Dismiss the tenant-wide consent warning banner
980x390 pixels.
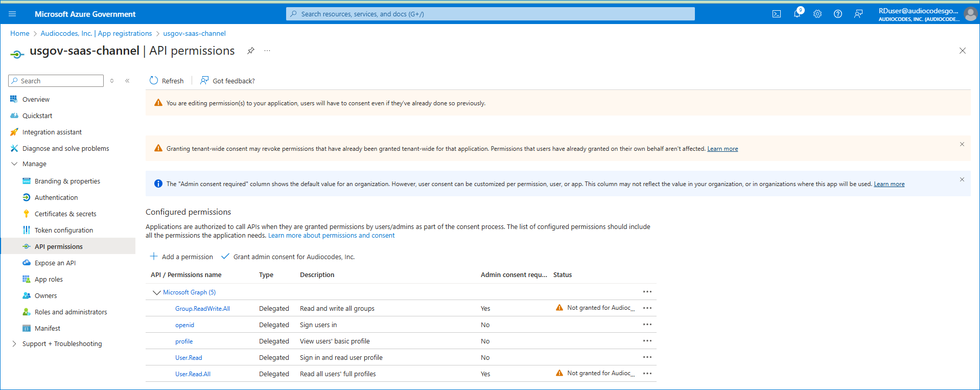[x=962, y=144]
